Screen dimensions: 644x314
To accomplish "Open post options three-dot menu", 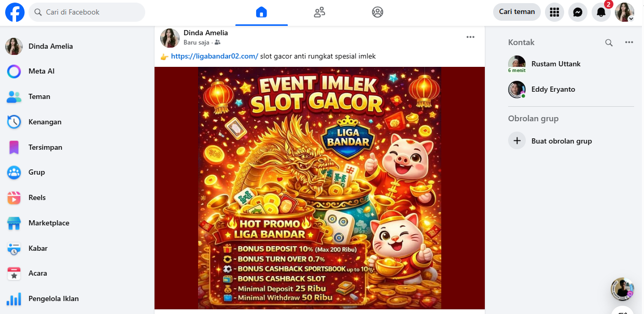I will pos(470,37).
